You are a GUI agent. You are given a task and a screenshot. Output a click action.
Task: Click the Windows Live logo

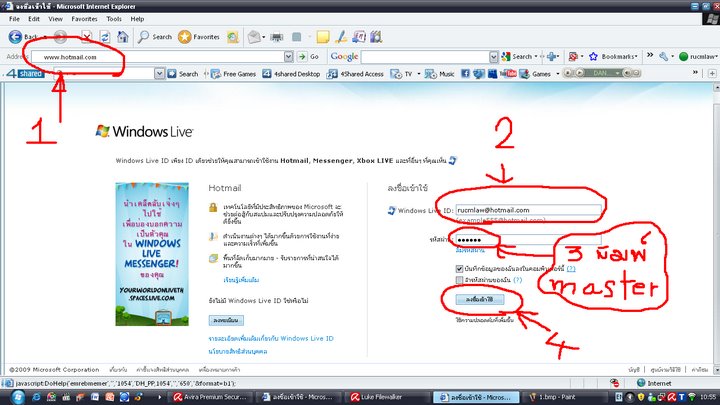click(x=144, y=131)
